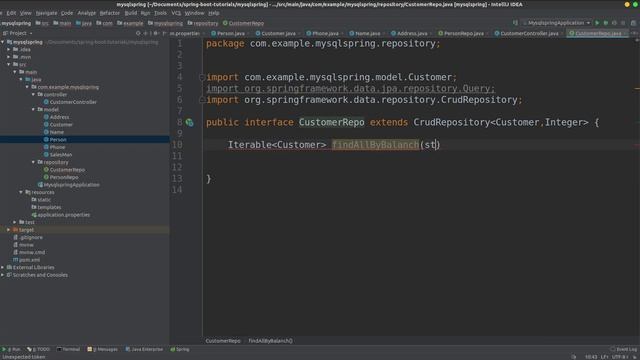
Task: Open the Event Log
Action: (624, 349)
